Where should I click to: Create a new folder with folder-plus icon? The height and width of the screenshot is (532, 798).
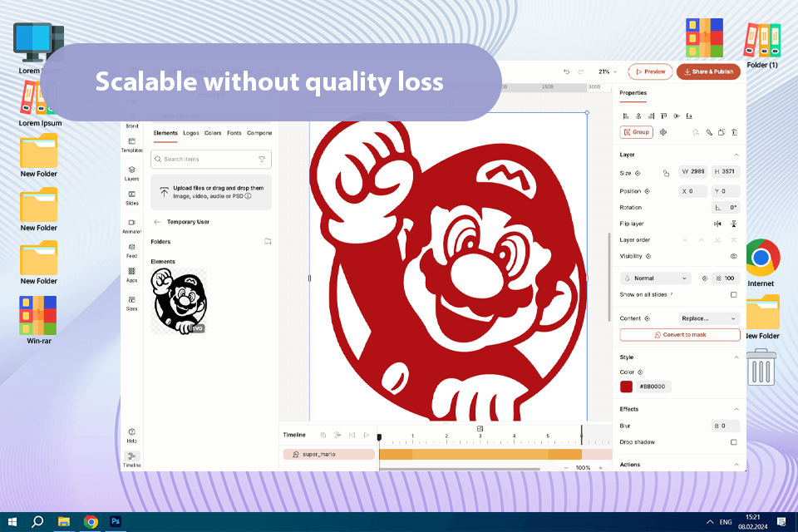[268, 241]
